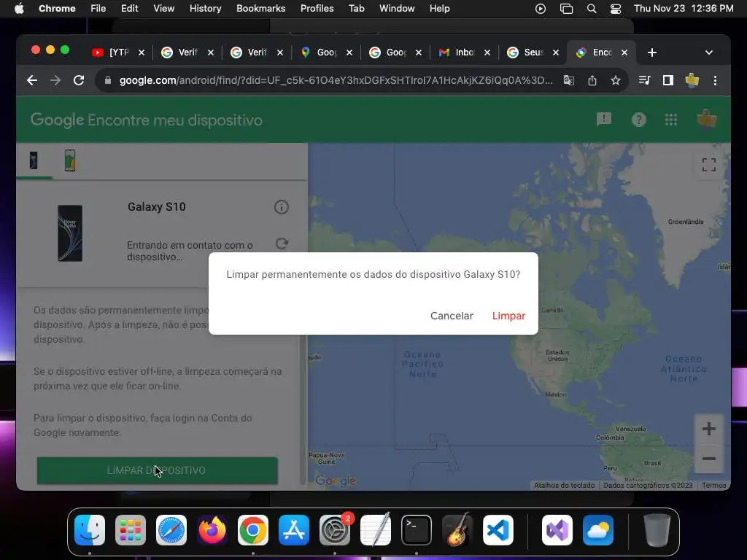The image size is (747, 560).
Task: Select the second device thumbnail tab
Action: (x=70, y=160)
